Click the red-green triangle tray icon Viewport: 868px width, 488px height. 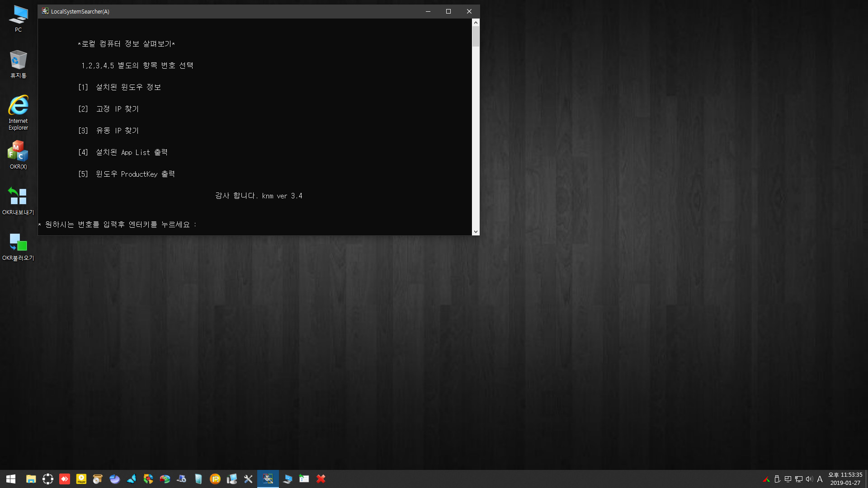(766, 479)
